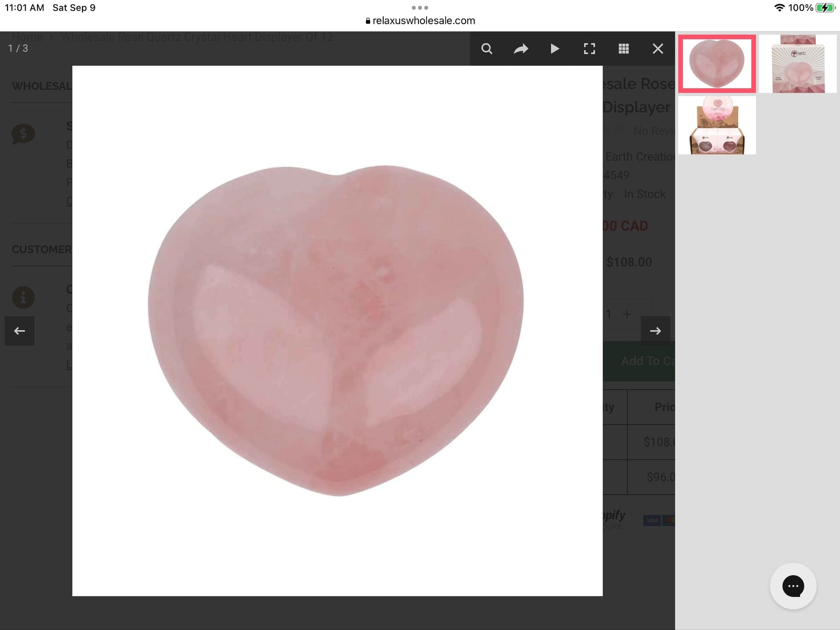
Task: Click the '1 / 3' image counter
Action: pos(18,48)
